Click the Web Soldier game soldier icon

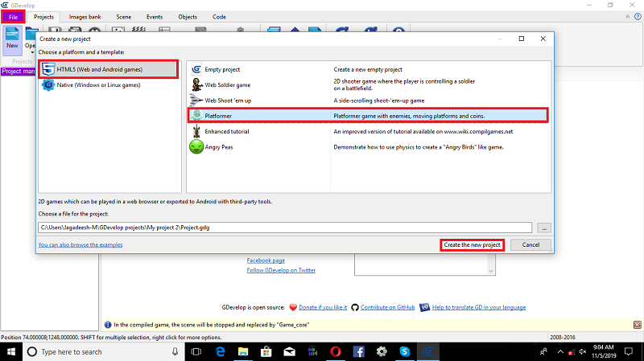tap(196, 85)
